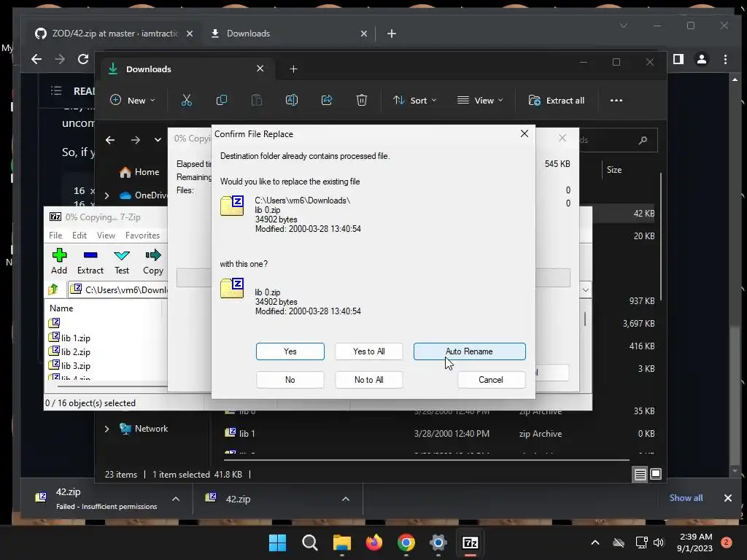
Task: Open the Sort dropdown in Explorer
Action: (x=414, y=101)
